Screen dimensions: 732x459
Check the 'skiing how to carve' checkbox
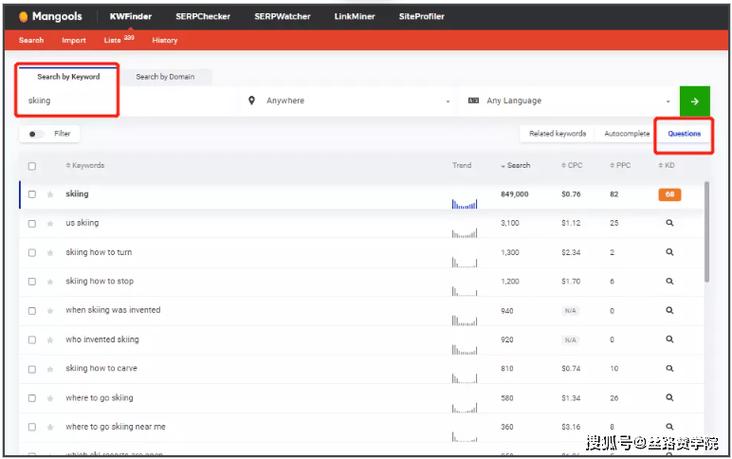tap(32, 369)
